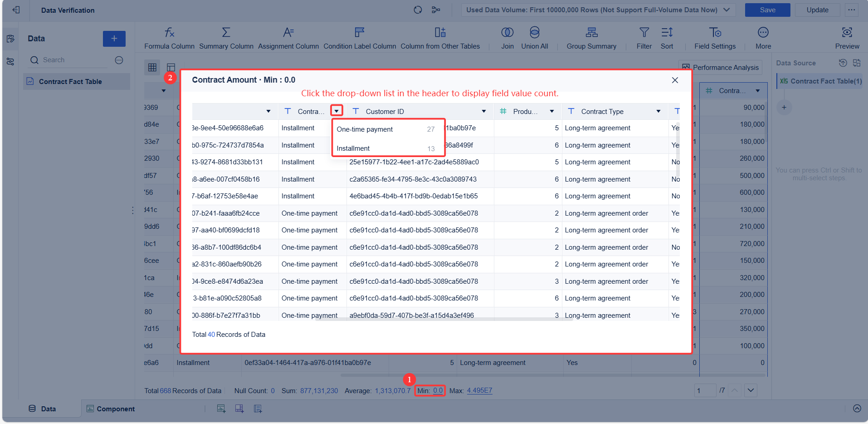Go to next page arrow
The width and height of the screenshot is (868, 424).
[751, 390]
